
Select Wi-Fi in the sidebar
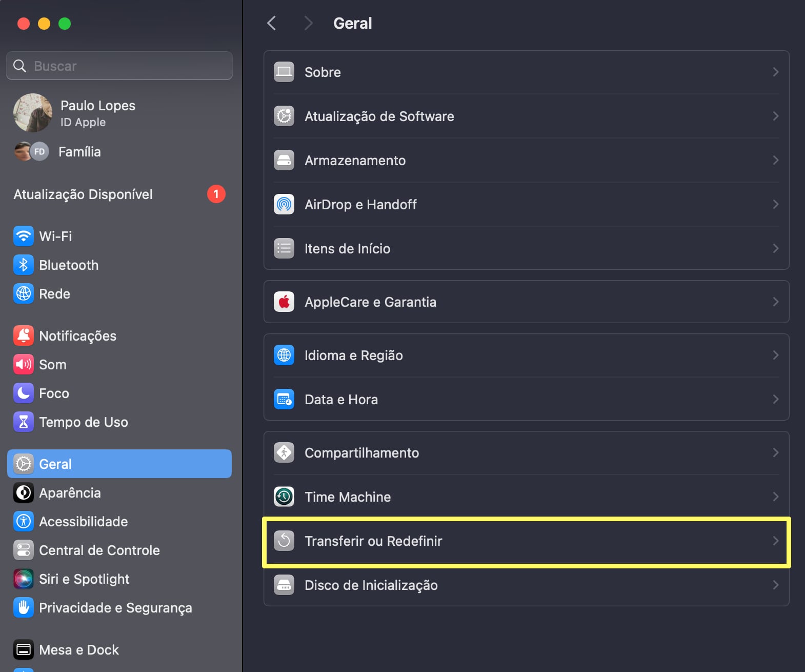tap(55, 236)
